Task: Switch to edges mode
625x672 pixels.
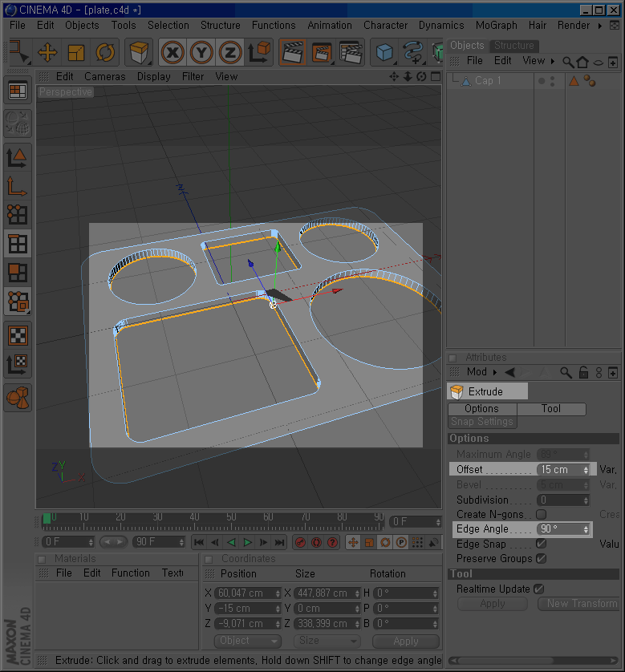Action: click(17, 244)
